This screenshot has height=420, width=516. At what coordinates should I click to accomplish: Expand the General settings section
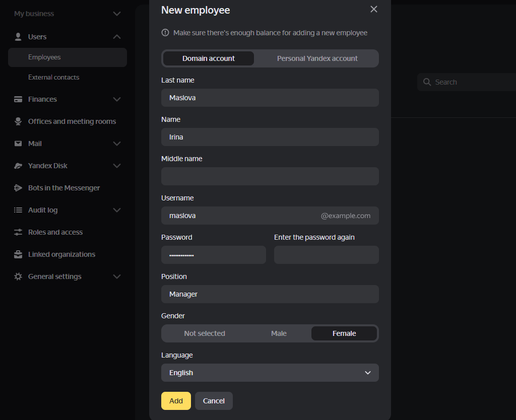pyautogui.click(x=117, y=276)
